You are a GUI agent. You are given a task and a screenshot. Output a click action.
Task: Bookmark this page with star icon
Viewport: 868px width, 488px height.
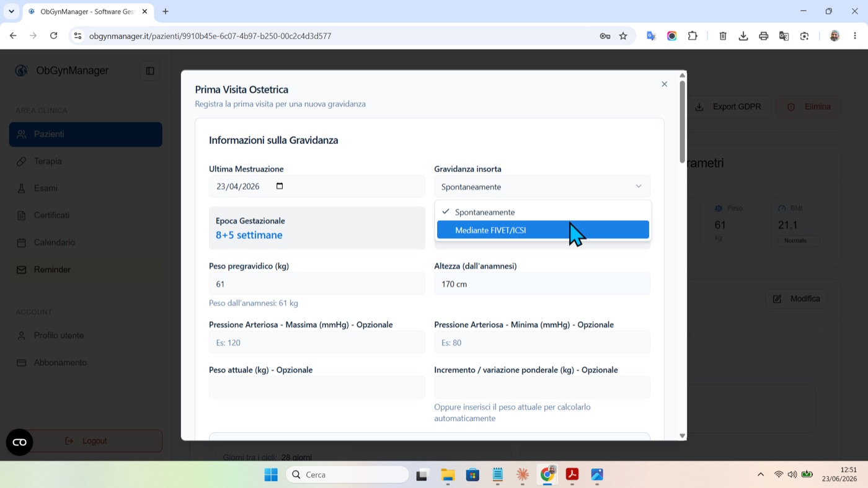623,36
